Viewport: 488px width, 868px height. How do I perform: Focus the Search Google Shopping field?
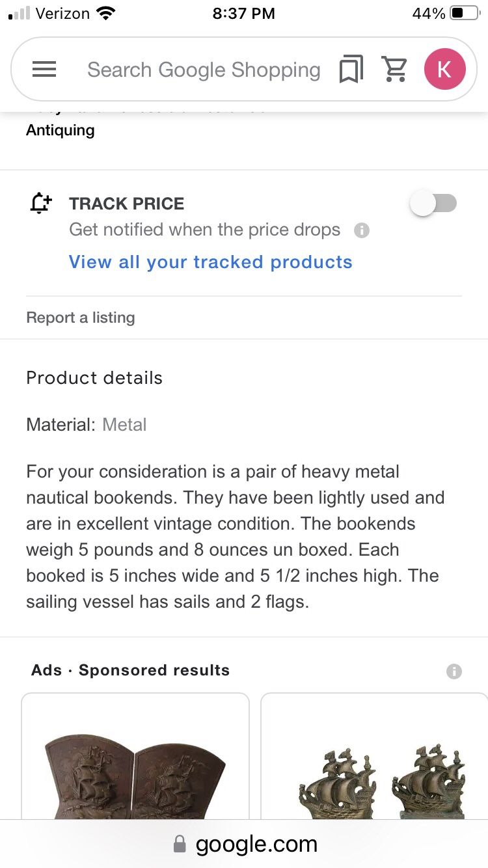point(204,70)
